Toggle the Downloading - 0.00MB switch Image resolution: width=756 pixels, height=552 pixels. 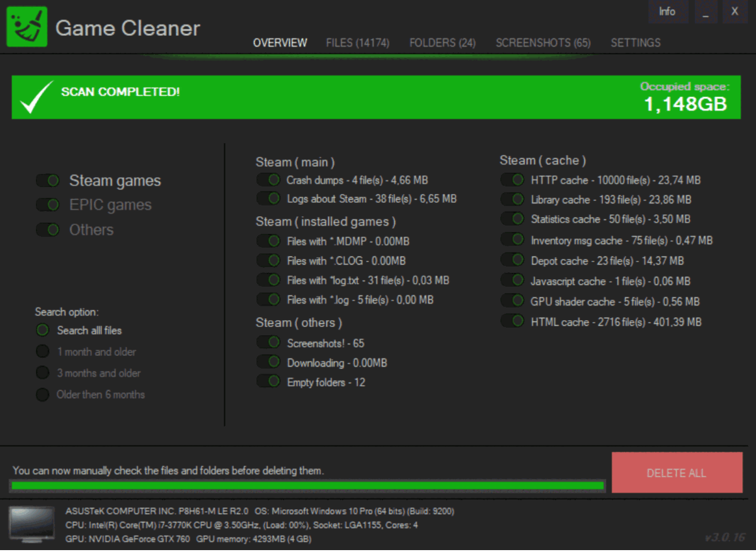pos(268,362)
